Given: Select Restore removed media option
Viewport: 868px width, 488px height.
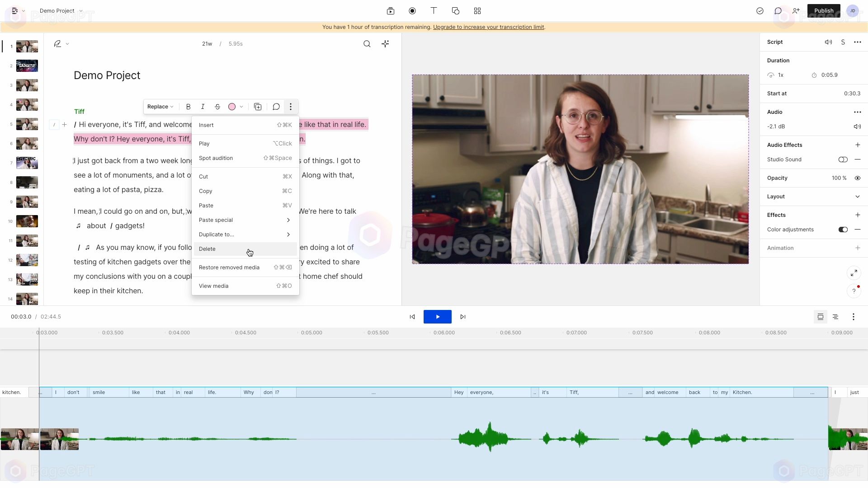Looking at the screenshot, I should [230, 267].
